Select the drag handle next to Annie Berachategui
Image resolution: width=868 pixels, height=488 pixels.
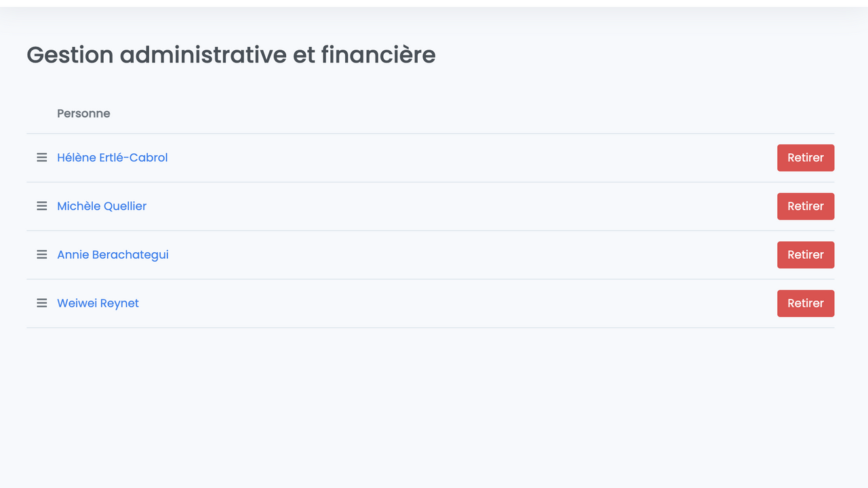(42, 255)
